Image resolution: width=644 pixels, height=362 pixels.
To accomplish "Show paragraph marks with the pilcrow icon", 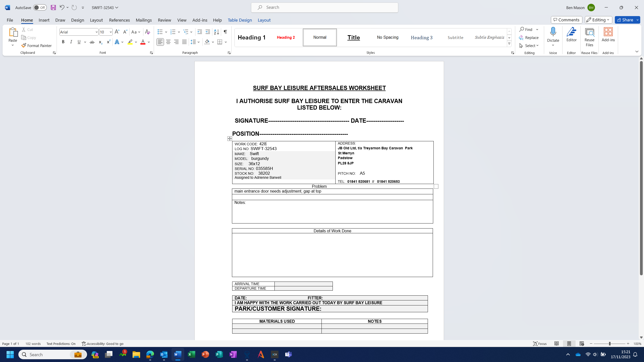I will click(225, 32).
